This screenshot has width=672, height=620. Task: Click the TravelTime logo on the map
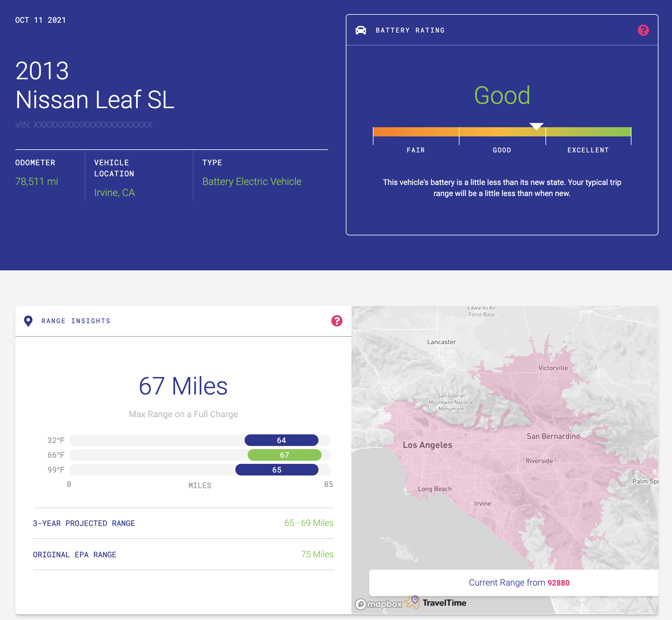(x=435, y=602)
